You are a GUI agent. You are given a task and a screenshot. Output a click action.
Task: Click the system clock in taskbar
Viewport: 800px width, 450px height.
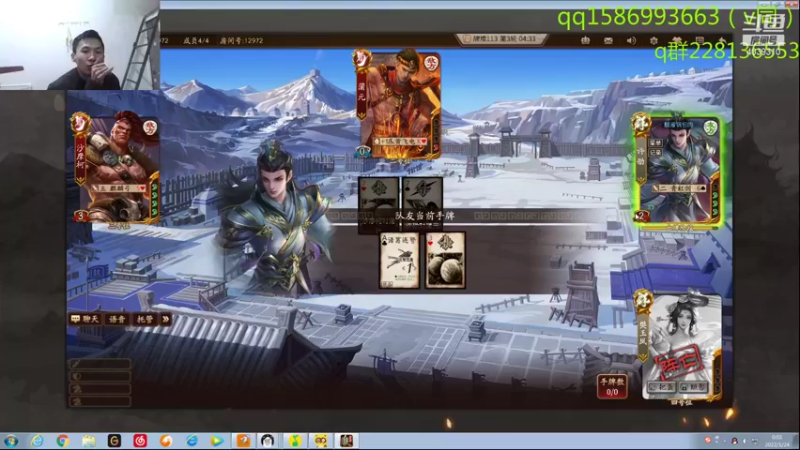click(776, 441)
